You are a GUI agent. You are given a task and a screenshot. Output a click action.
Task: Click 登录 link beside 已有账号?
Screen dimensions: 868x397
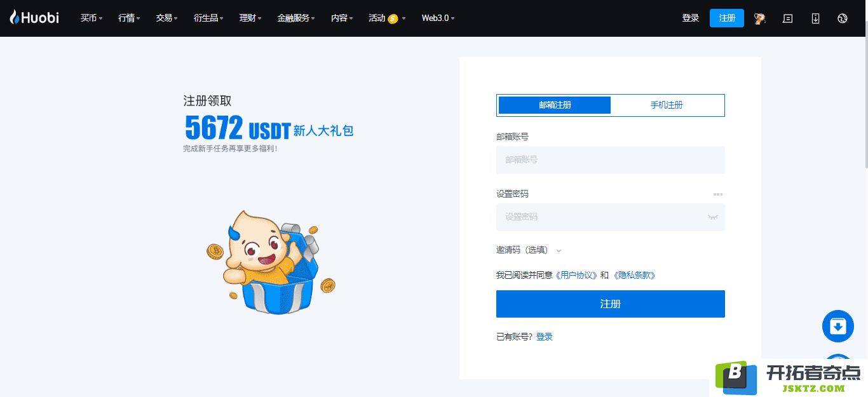[545, 337]
